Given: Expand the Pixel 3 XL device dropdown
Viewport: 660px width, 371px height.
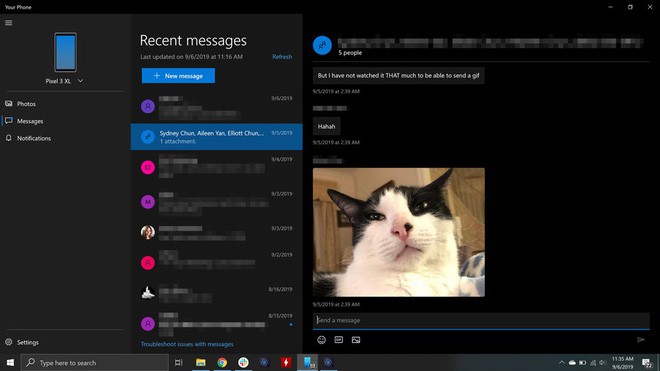Looking at the screenshot, I should [80, 81].
